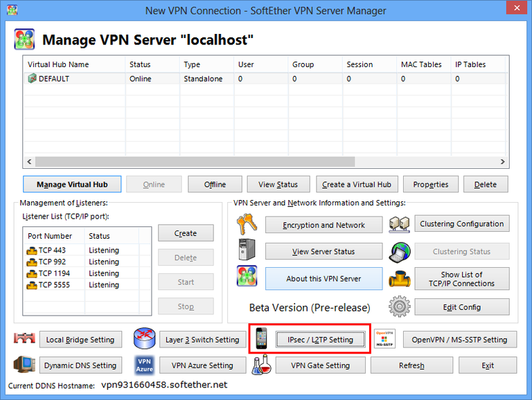Select the TCP 992 listener row

[87, 262]
